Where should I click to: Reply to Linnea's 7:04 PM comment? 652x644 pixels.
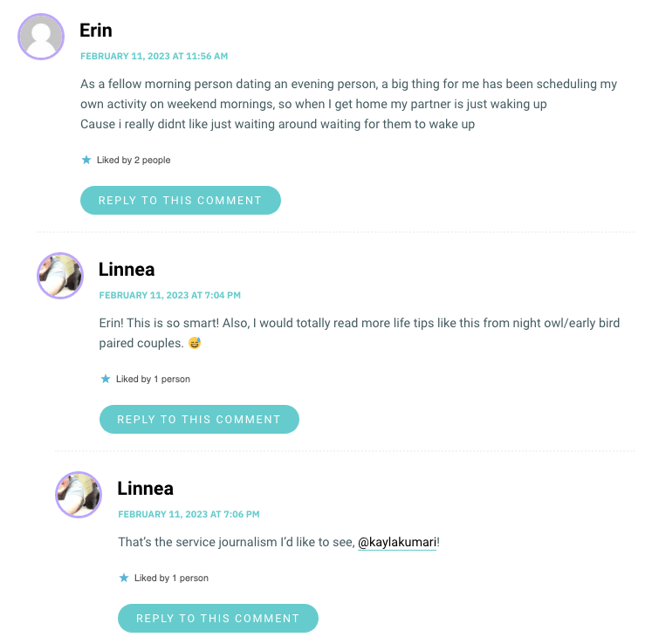pyautogui.click(x=199, y=420)
